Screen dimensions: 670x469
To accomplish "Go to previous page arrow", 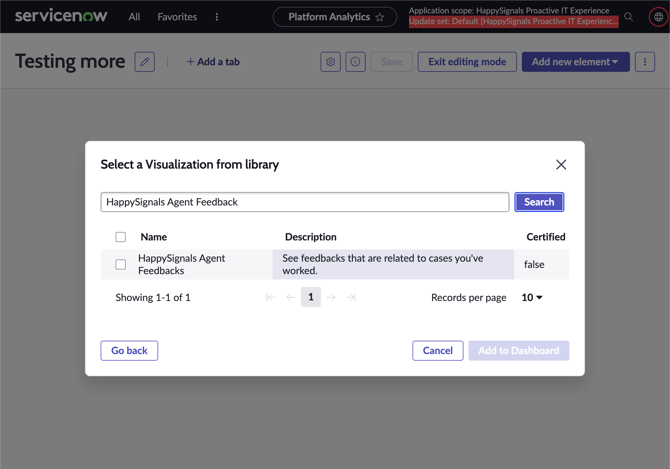I will click(291, 297).
